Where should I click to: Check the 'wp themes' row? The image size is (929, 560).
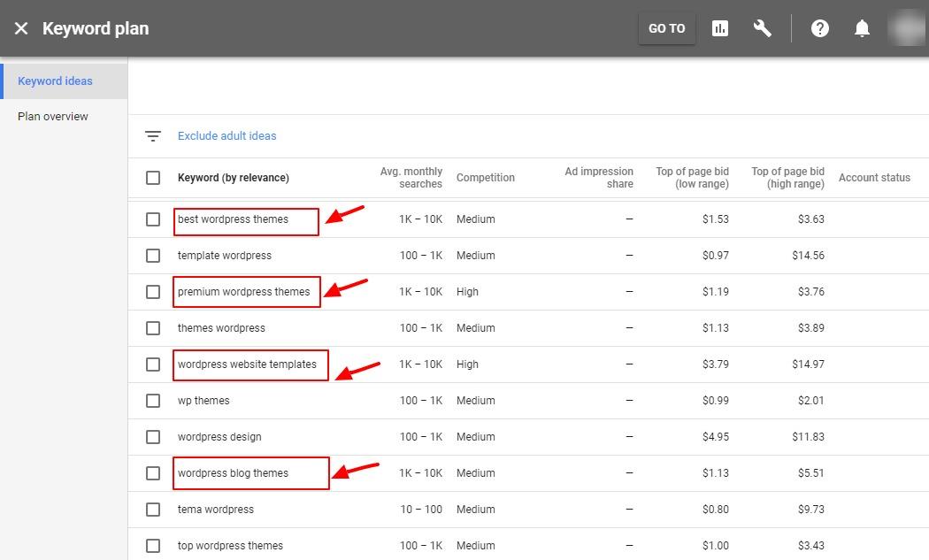153,401
